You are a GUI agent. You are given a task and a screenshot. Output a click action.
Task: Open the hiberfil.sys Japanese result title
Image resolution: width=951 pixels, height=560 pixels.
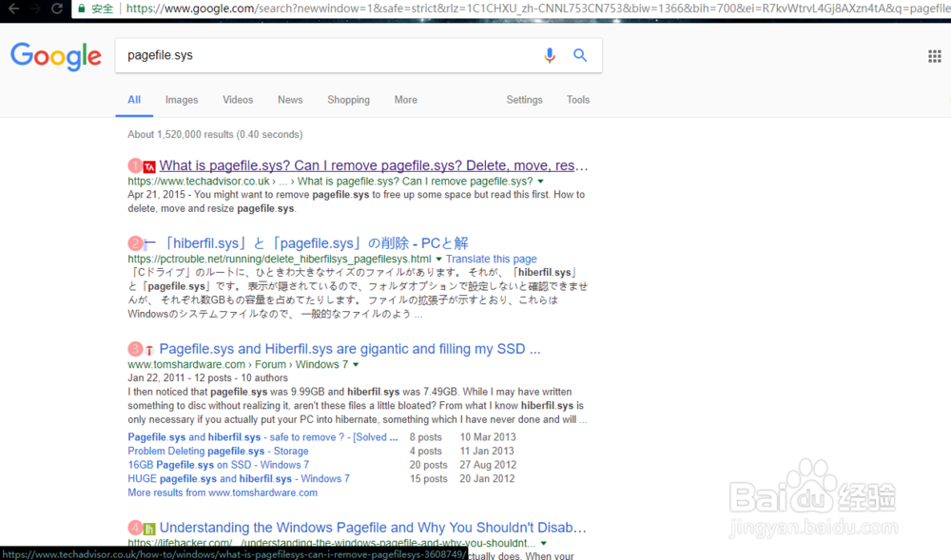click(x=314, y=243)
